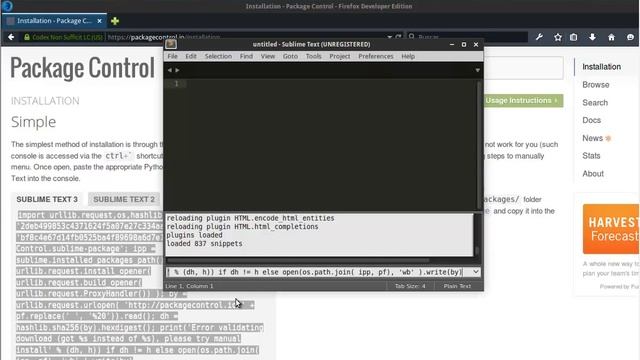Viewport: 640px width, 360px height.
Task: Open Sublime Text Selection menu
Action: click(218, 56)
